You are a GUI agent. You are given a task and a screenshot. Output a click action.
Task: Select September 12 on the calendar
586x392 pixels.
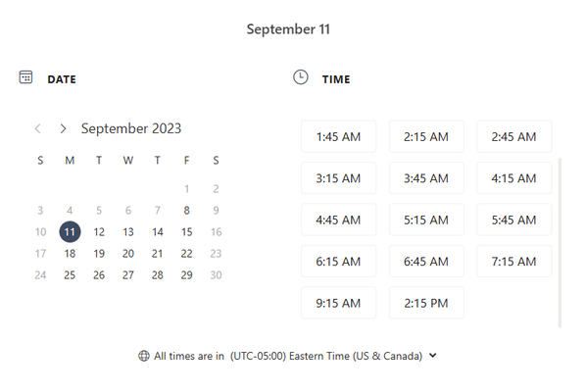(99, 232)
